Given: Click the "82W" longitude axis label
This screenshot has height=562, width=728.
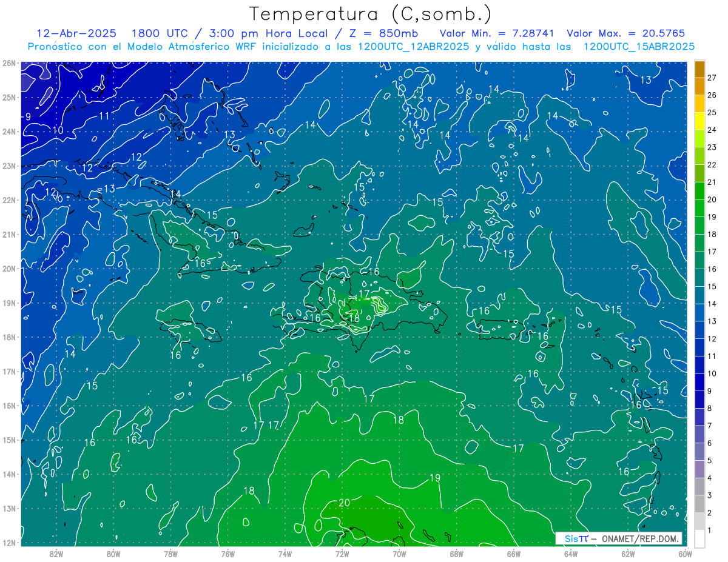Looking at the screenshot, I should point(56,554).
